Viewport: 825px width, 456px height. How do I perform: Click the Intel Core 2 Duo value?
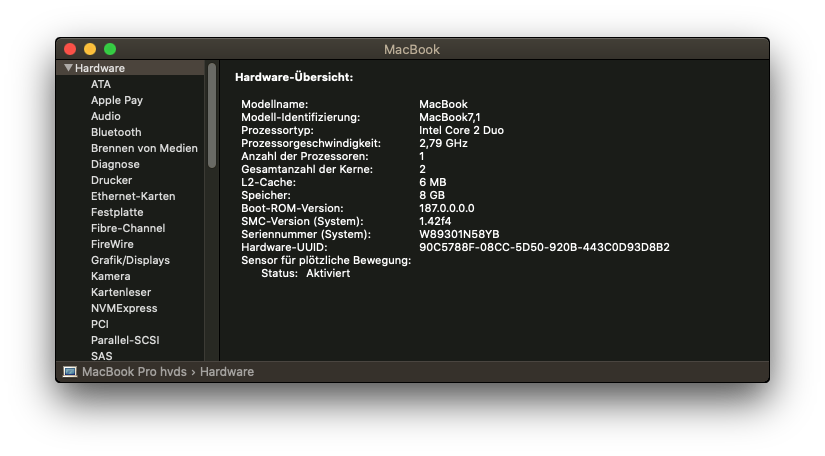461,130
